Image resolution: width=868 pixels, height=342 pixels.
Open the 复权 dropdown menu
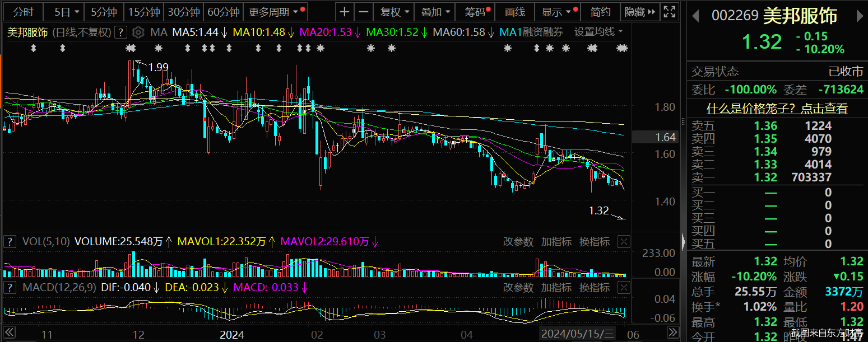tap(394, 12)
